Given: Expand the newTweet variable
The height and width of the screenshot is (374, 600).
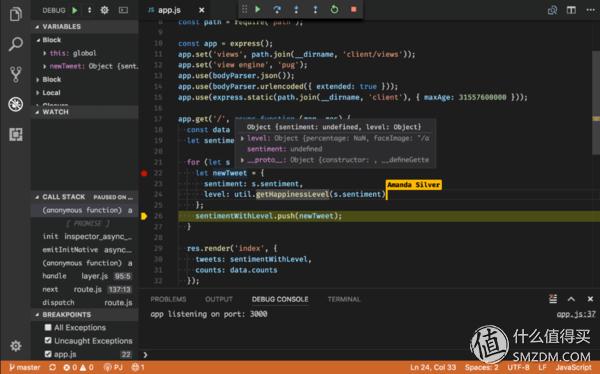Looking at the screenshot, I should point(45,66).
